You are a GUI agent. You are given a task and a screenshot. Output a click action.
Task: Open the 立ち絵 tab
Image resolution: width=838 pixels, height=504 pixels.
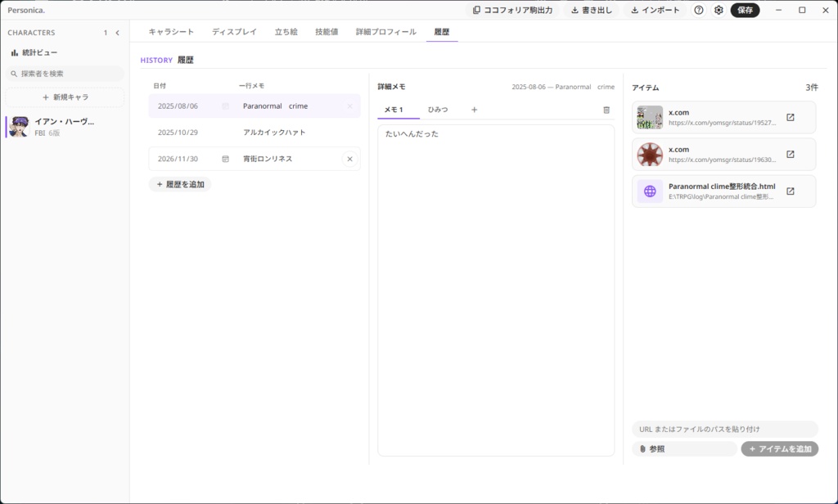point(286,32)
